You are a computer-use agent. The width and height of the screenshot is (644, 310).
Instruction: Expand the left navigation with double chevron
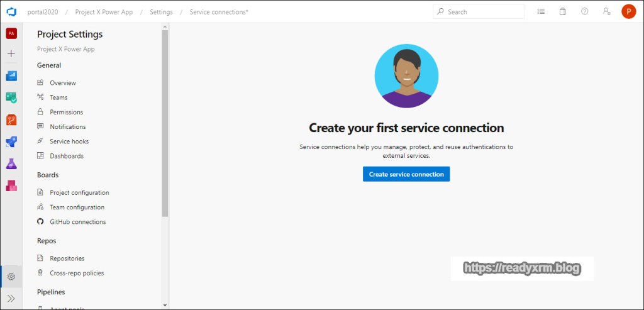coord(11,298)
